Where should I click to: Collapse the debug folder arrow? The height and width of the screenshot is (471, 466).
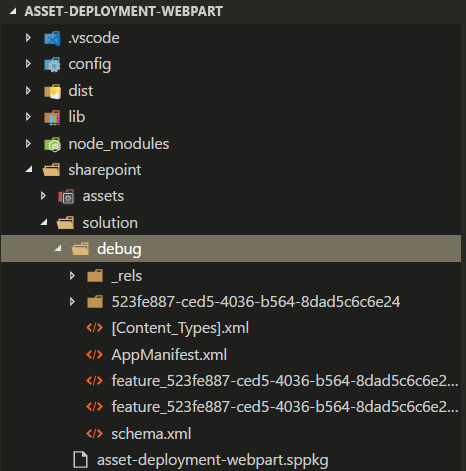[x=58, y=249]
